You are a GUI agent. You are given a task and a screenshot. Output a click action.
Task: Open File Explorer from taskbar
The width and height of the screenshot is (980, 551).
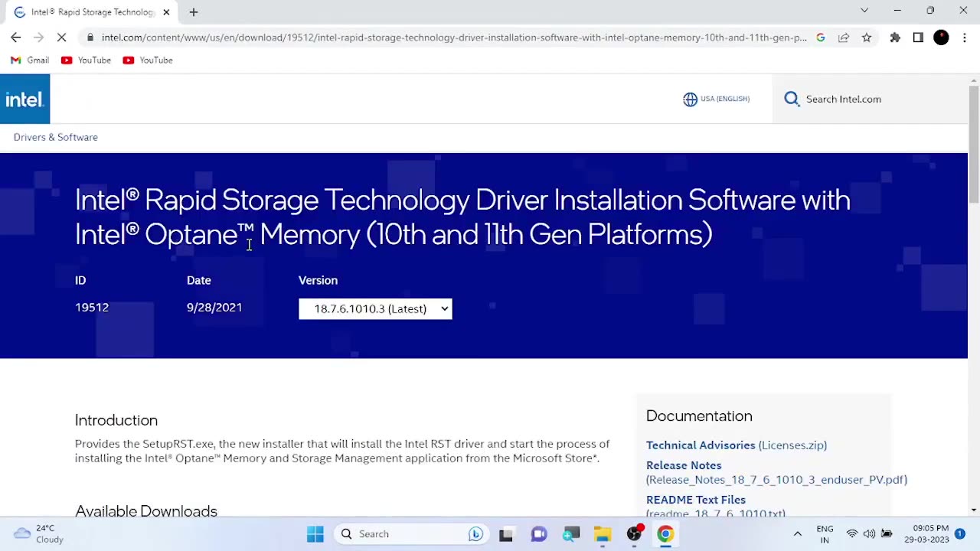click(603, 534)
